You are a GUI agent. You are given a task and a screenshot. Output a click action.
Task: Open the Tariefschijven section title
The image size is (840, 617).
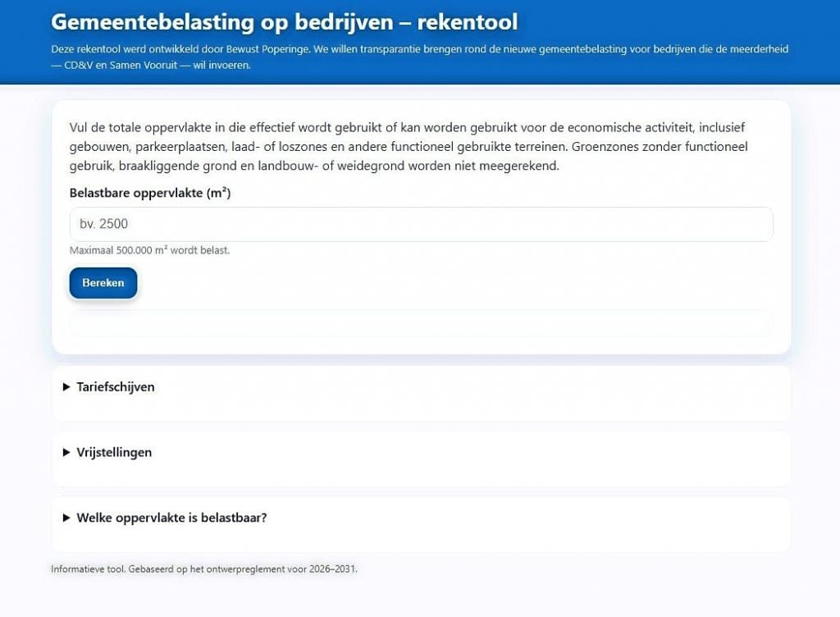116,387
